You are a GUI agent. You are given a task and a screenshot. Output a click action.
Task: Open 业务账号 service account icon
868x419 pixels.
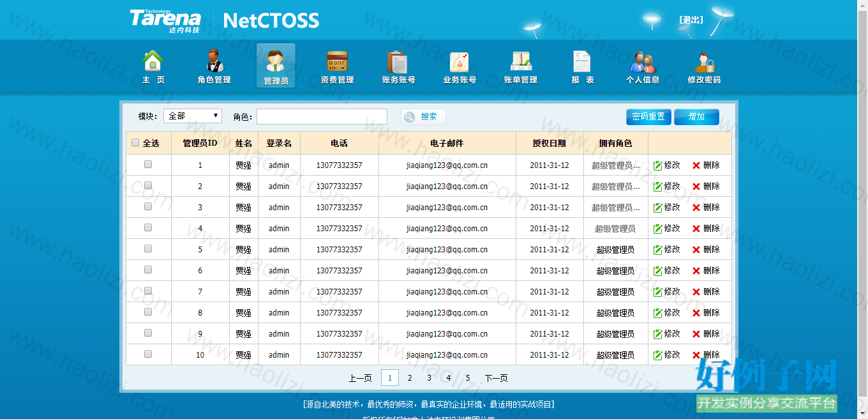tap(460, 66)
